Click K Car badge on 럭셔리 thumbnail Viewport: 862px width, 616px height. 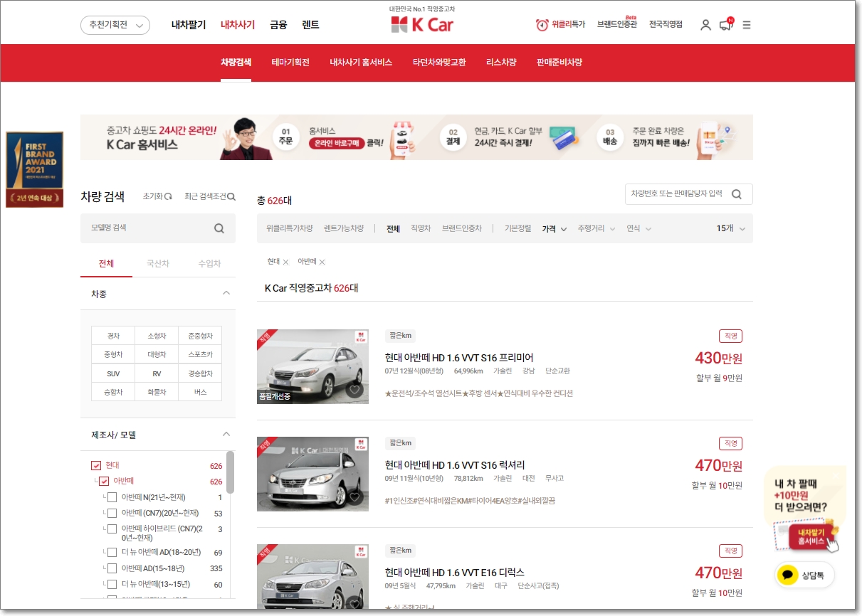[360, 445]
